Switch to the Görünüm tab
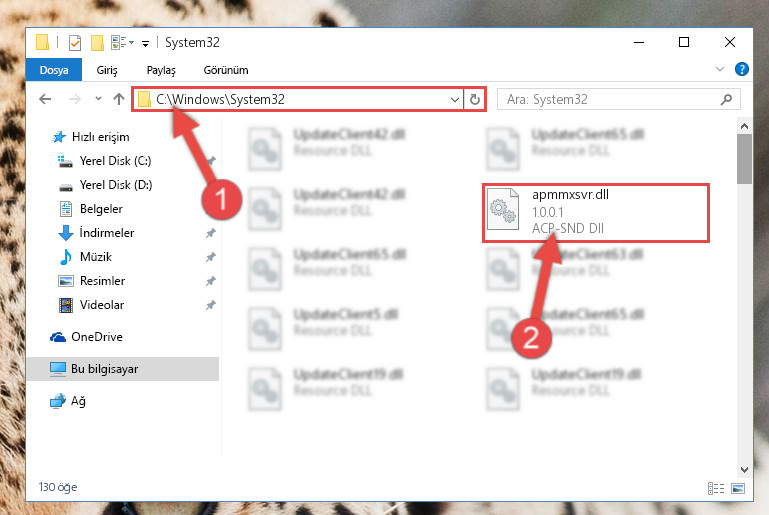The width and height of the screenshot is (769, 515). [x=226, y=70]
